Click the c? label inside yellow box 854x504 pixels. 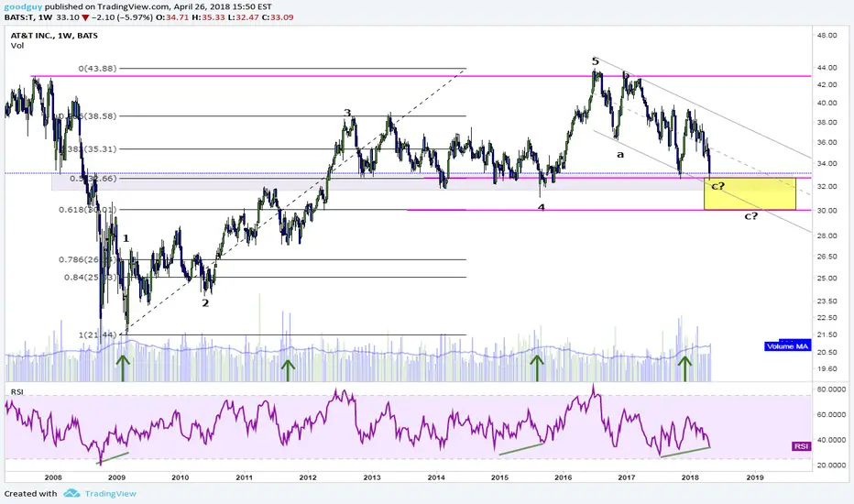click(717, 186)
